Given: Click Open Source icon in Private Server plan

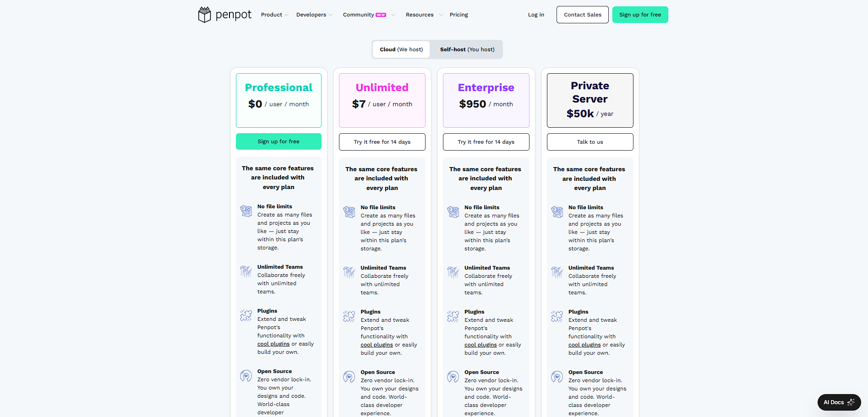Looking at the screenshot, I should tap(557, 377).
